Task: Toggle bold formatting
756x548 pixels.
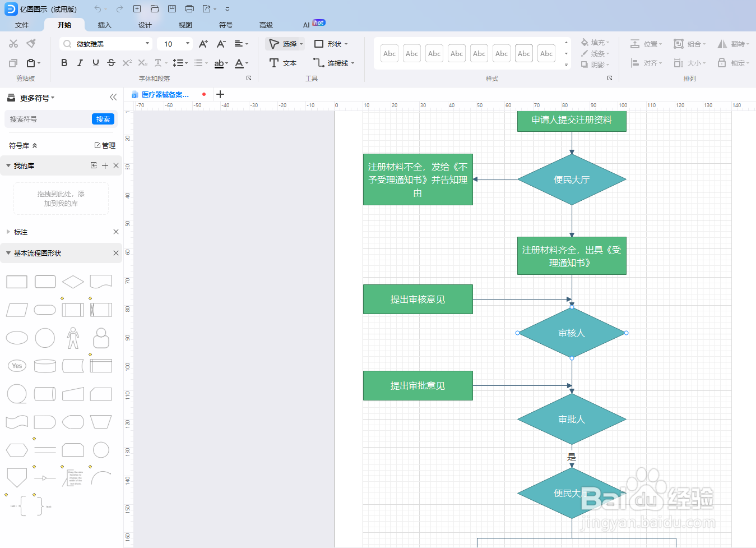Action: point(64,63)
